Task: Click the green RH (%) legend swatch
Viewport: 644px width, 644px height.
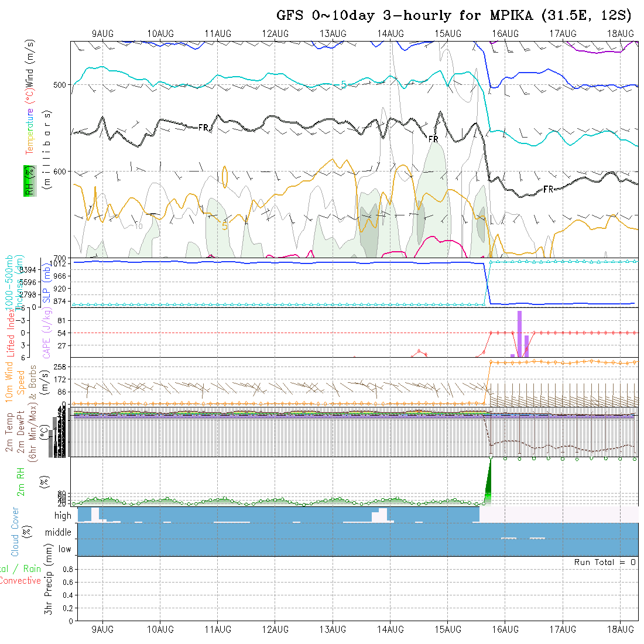Action: click(30, 181)
